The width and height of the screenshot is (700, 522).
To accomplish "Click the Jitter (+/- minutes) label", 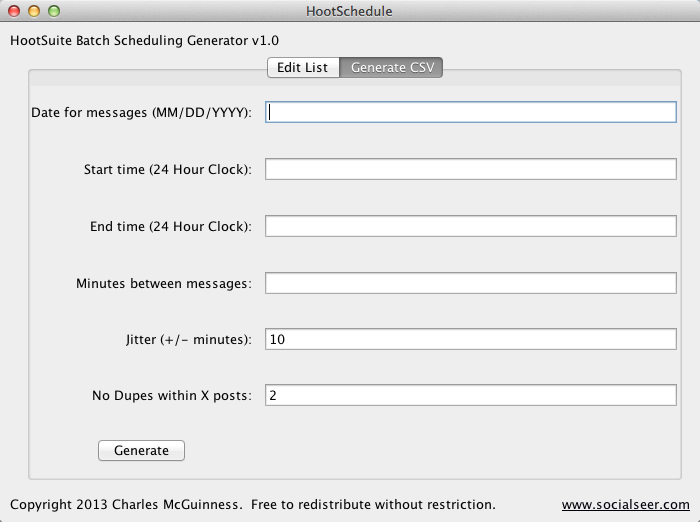I will pos(189,339).
